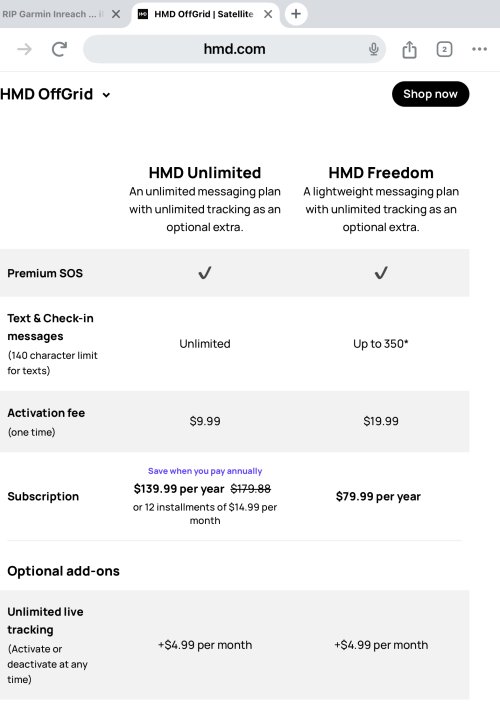
Task: Close the HMD OffGrid tab
Action: click(x=268, y=14)
